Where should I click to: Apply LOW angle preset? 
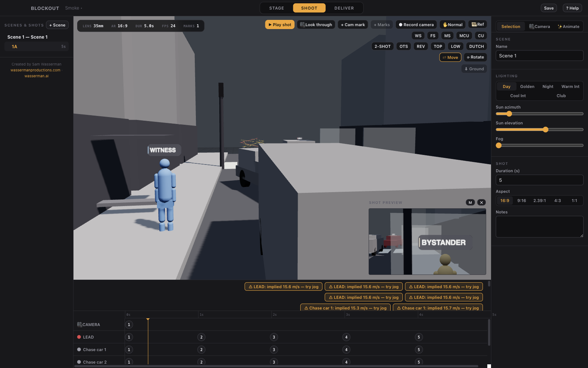tap(455, 46)
